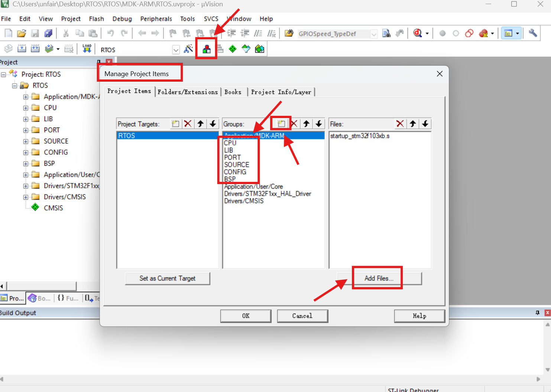This screenshot has width=551, height=392.
Task: Switch to Folders/Extensions tab
Action: coord(188,92)
